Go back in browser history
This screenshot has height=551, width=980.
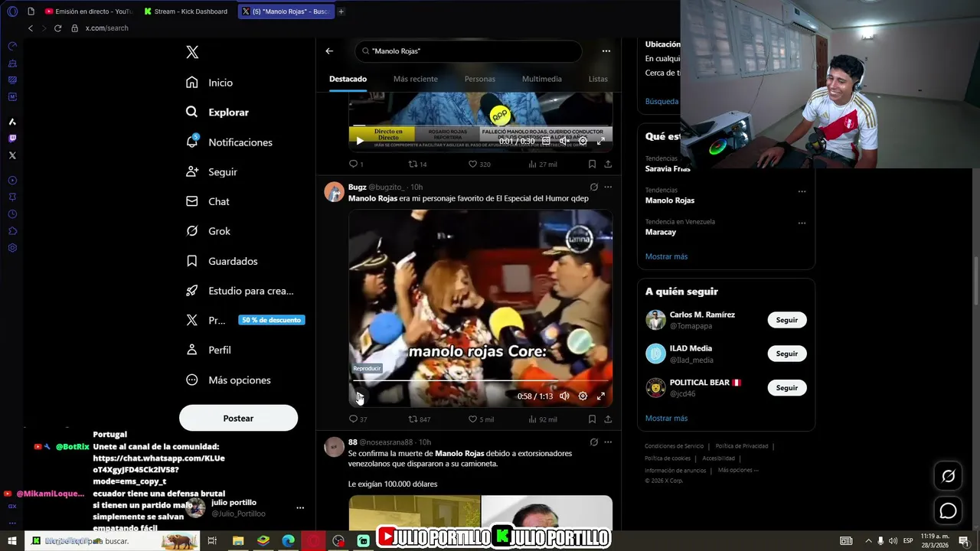click(31, 28)
